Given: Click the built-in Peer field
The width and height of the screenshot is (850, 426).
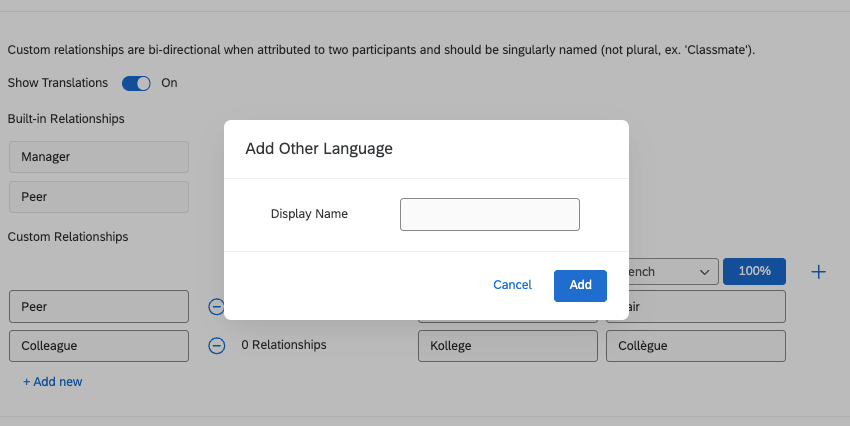Looking at the screenshot, I should 98,197.
